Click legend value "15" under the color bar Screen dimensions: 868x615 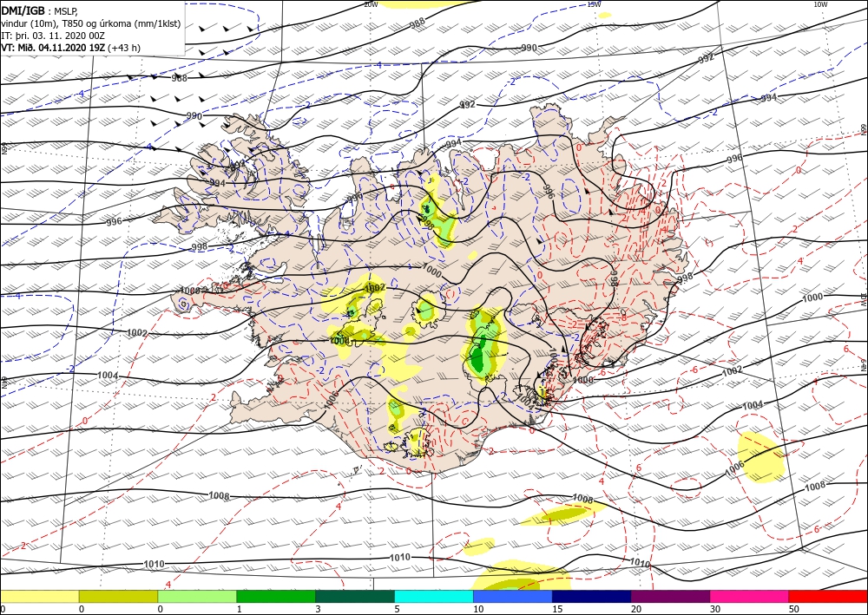(x=557, y=609)
